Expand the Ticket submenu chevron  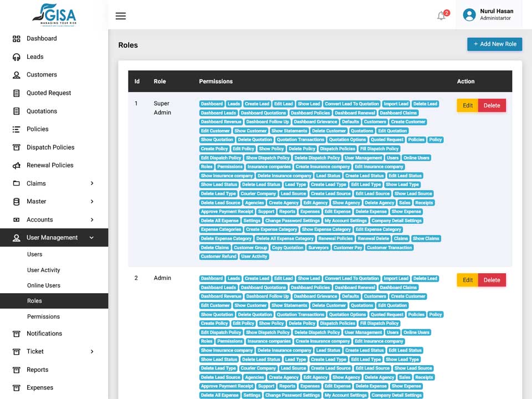click(x=92, y=351)
